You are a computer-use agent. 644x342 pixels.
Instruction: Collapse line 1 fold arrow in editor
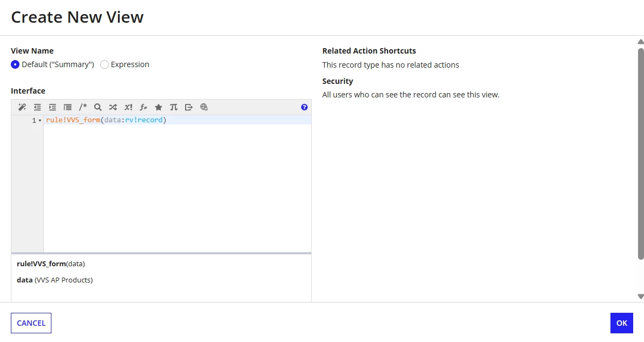(x=40, y=120)
